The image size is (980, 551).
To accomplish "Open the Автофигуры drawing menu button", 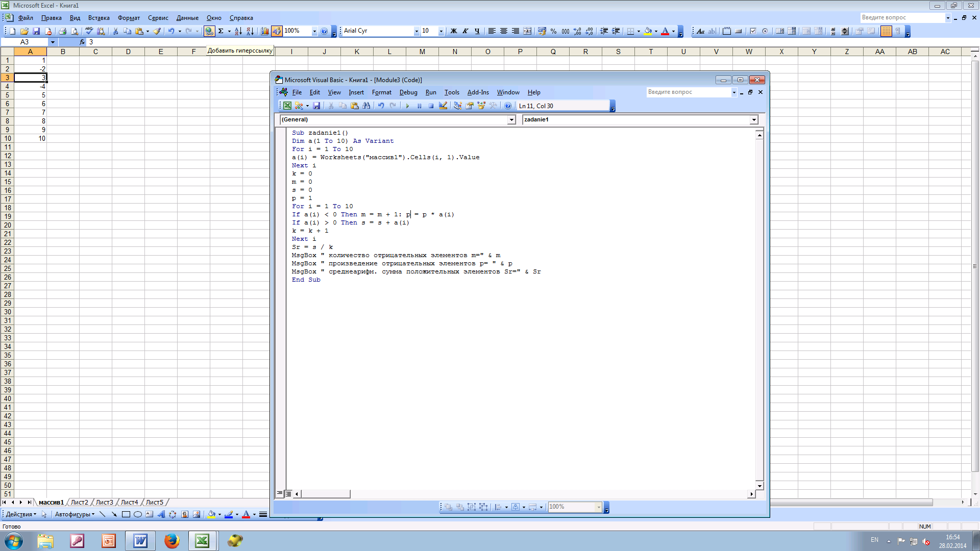I will [75, 514].
